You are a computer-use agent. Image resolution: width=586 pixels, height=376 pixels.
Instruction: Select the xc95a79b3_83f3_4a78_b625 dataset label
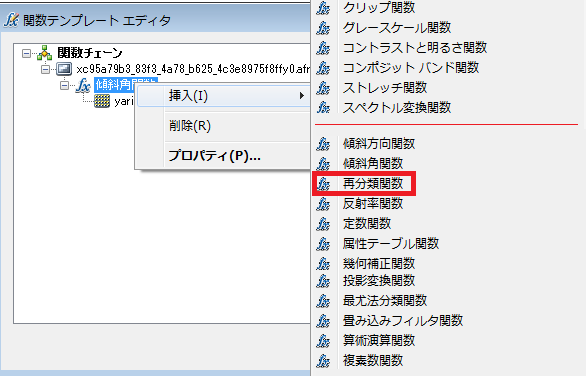(193, 69)
